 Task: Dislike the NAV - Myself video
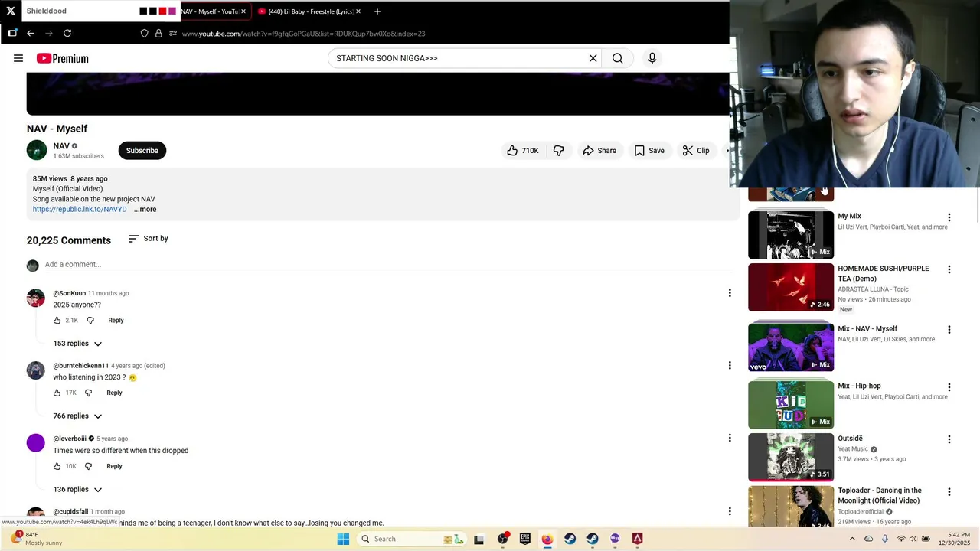559,151
